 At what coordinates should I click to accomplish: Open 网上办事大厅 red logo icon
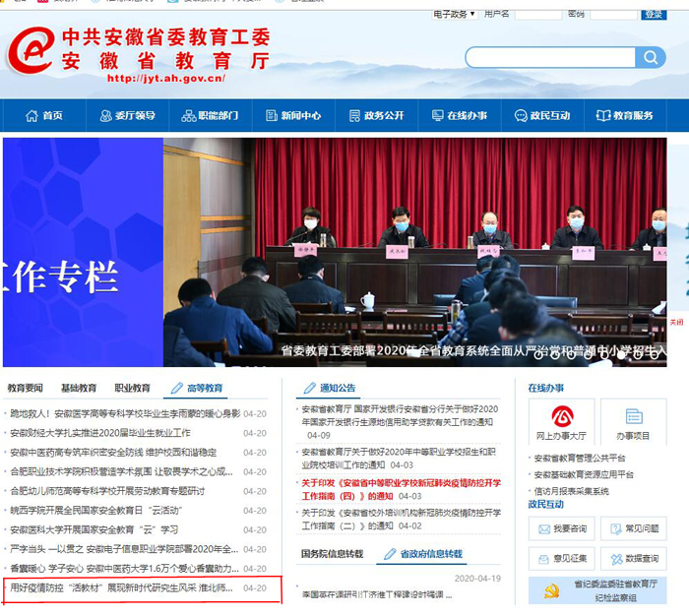click(561, 417)
